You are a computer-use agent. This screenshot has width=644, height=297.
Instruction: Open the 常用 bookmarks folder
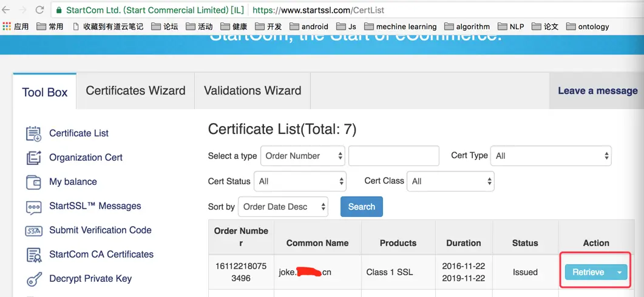50,27
